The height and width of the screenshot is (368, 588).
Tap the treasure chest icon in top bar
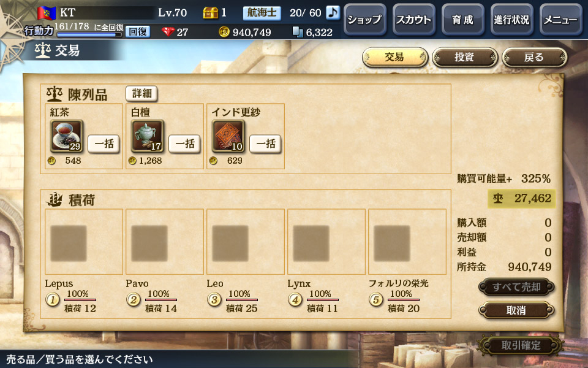point(210,13)
